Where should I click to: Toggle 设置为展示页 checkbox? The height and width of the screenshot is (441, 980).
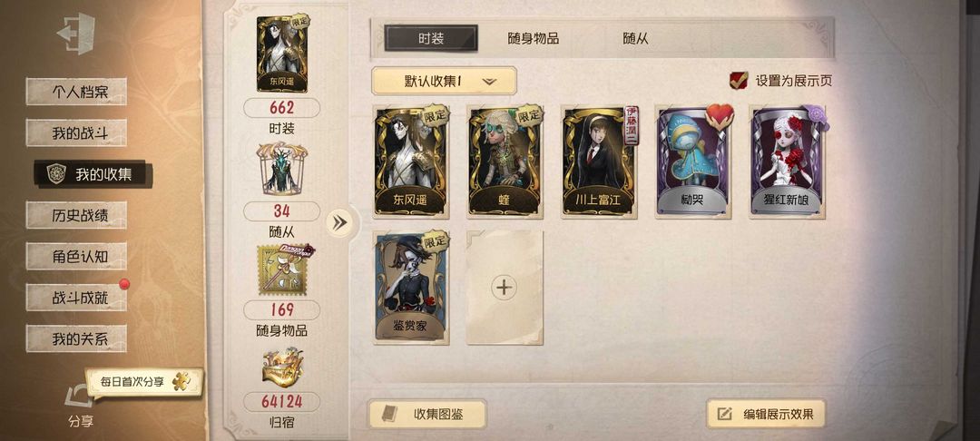tap(739, 80)
